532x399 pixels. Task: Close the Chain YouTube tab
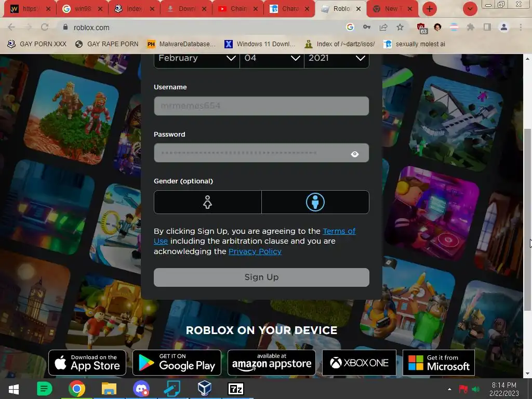pyautogui.click(x=256, y=9)
